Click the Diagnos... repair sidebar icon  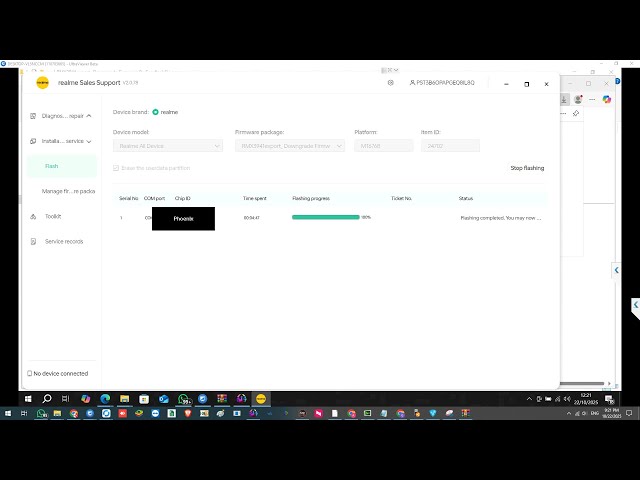pos(33,116)
